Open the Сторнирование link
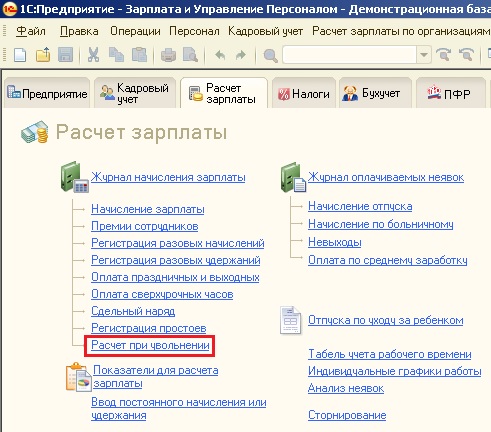Screen dimensions: 491x432 tap(347, 415)
